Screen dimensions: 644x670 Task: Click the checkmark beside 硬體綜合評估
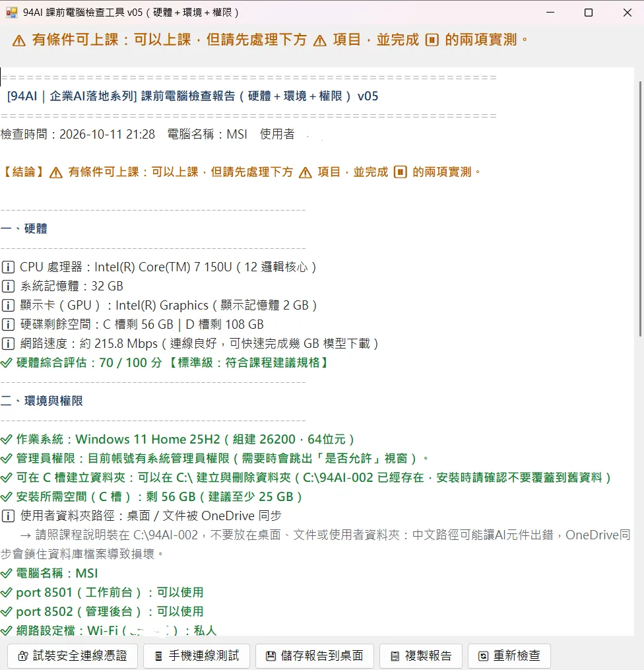[x=7, y=363]
